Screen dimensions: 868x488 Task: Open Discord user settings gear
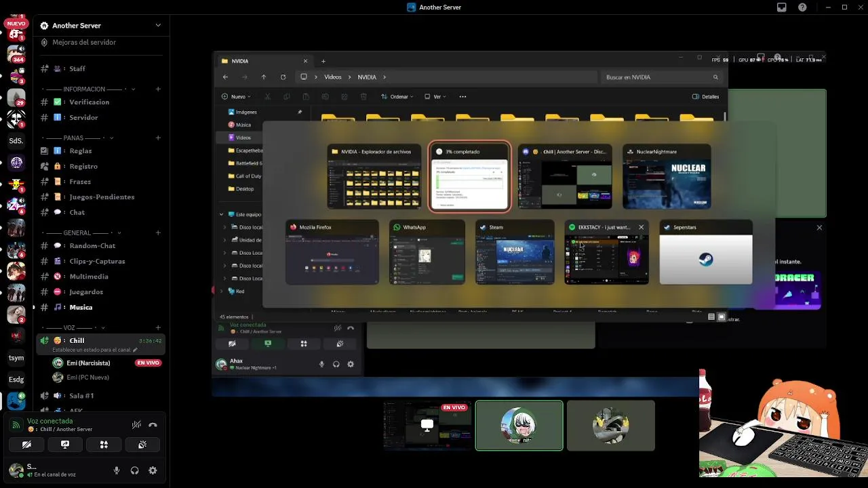(x=153, y=470)
